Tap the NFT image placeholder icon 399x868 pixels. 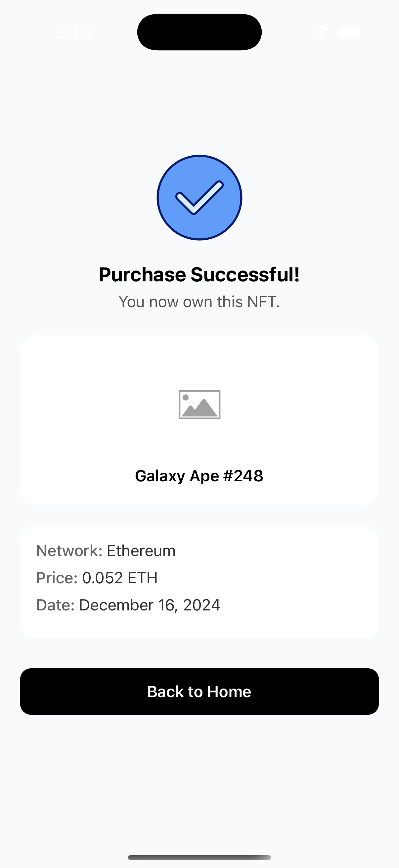click(199, 404)
